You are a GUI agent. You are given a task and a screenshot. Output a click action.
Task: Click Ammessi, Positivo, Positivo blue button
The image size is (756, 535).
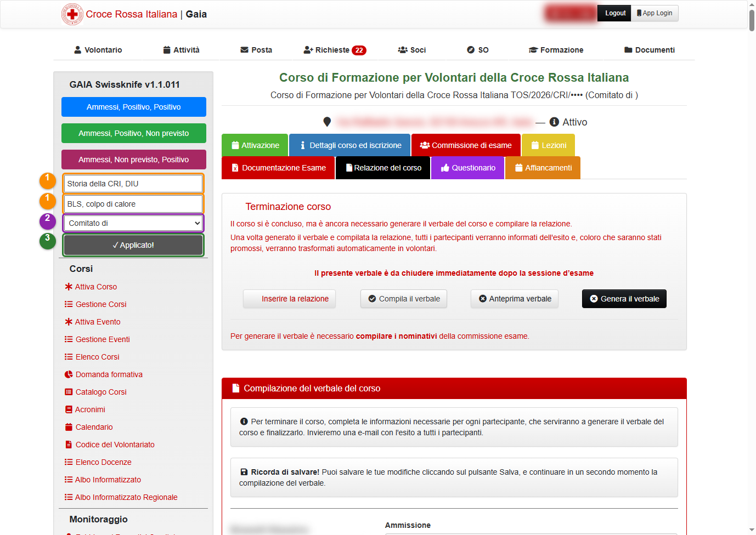click(x=134, y=107)
